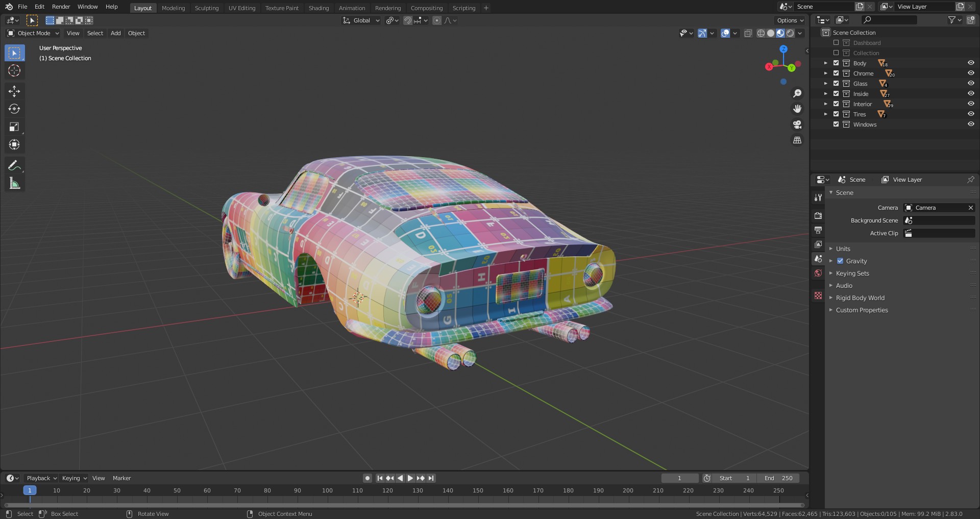
Task: Toggle camera view in viewport
Action: [797, 125]
